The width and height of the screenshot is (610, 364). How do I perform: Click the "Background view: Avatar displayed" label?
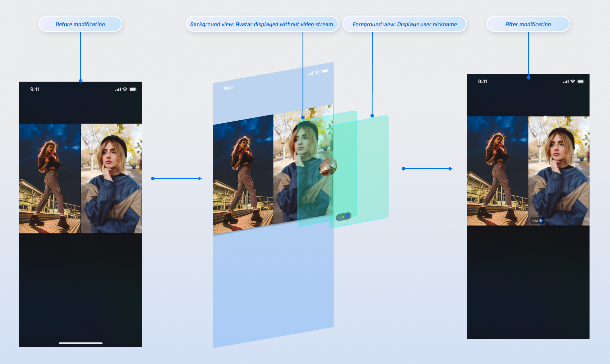[x=262, y=24]
